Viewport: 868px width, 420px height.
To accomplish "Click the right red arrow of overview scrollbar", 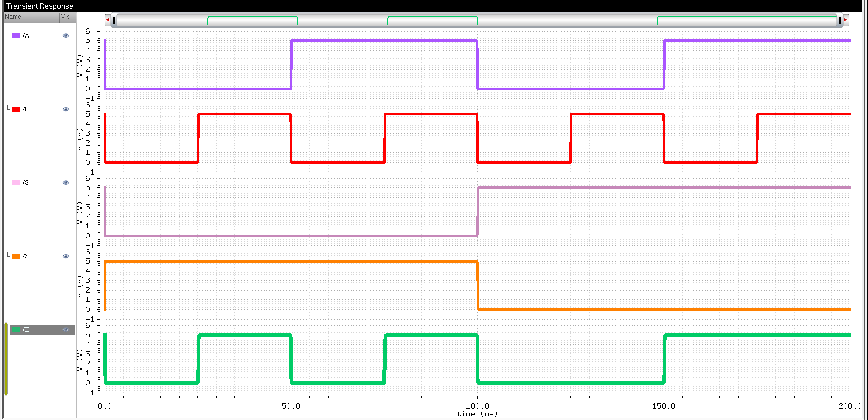I will coord(846,20).
